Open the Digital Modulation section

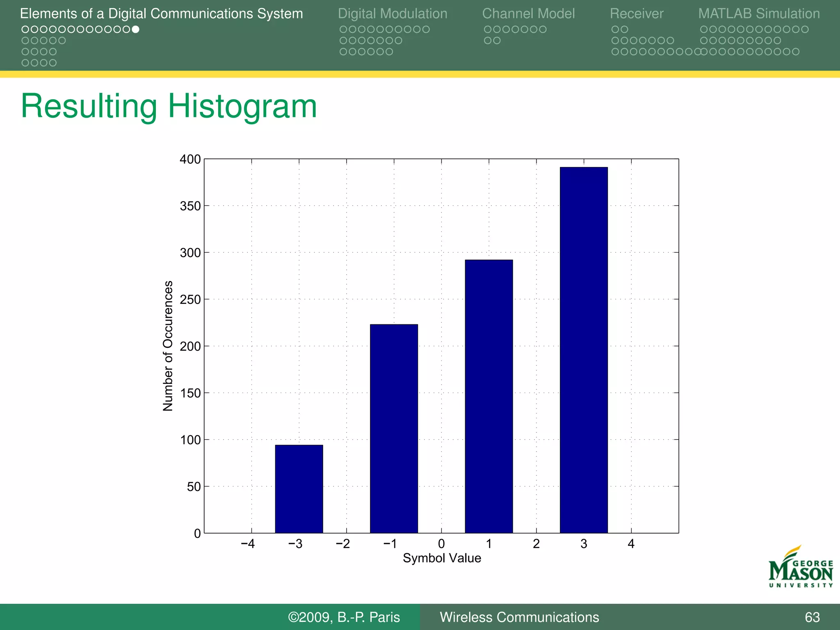(392, 14)
